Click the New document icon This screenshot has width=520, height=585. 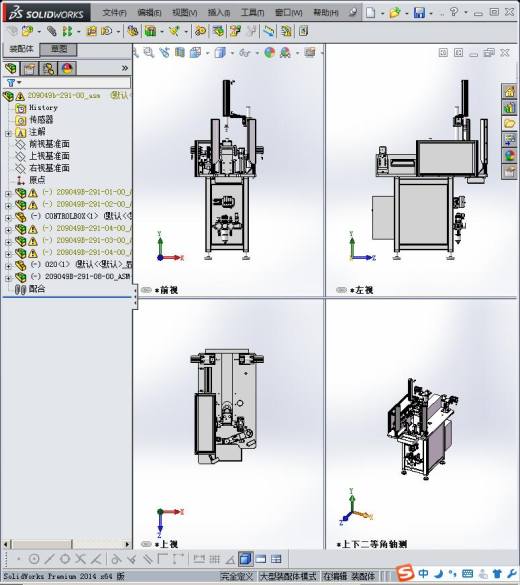370,13
